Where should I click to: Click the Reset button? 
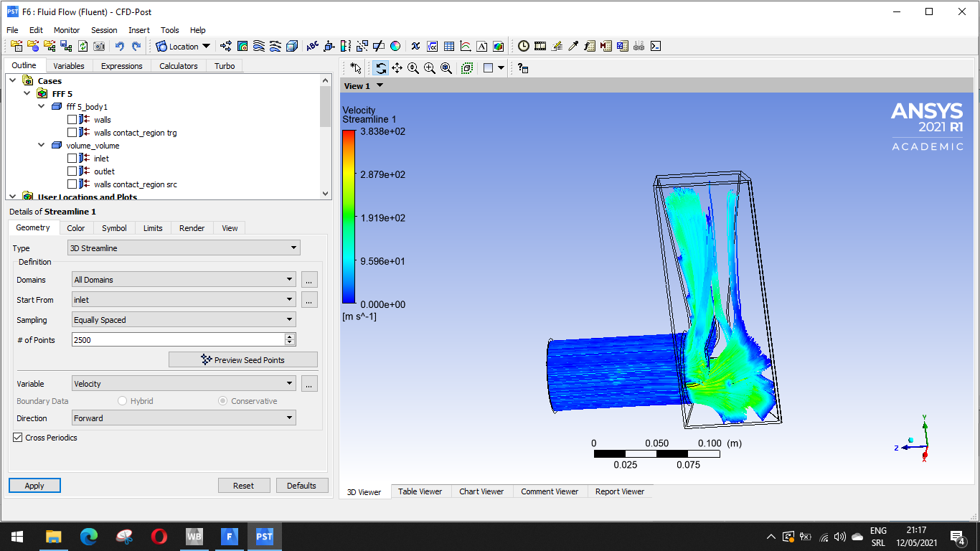[244, 486]
